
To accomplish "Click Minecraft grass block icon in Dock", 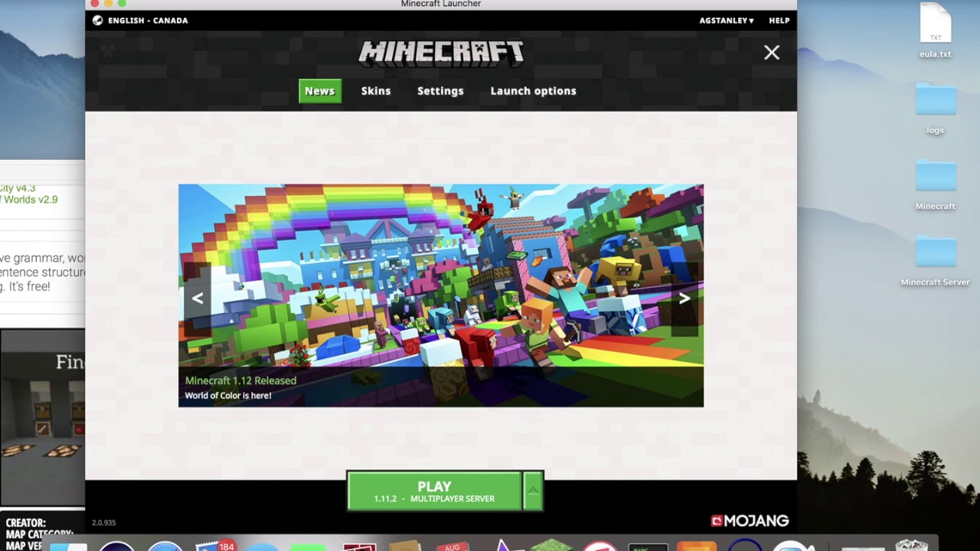I will click(x=552, y=544).
